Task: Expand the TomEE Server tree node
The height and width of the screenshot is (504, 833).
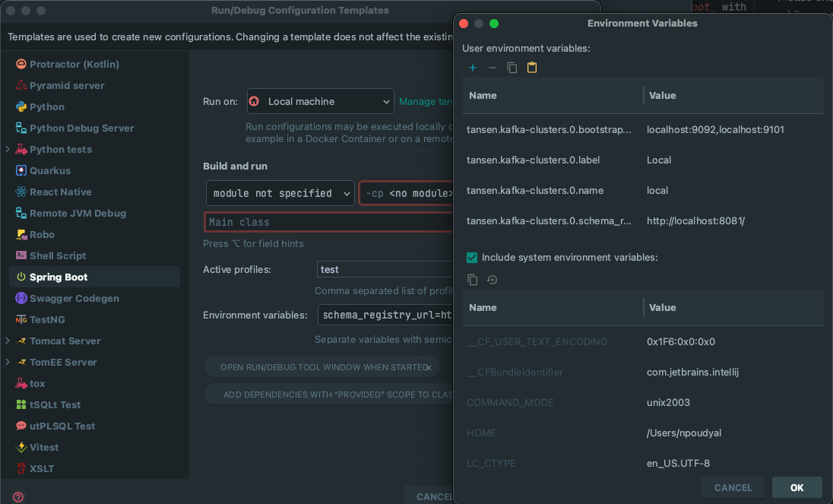Action: coord(8,362)
